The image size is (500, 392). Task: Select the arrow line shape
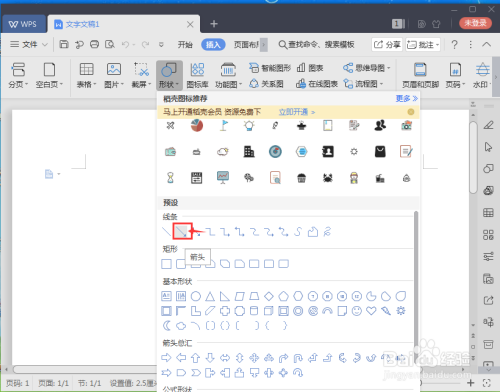(x=182, y=231)
